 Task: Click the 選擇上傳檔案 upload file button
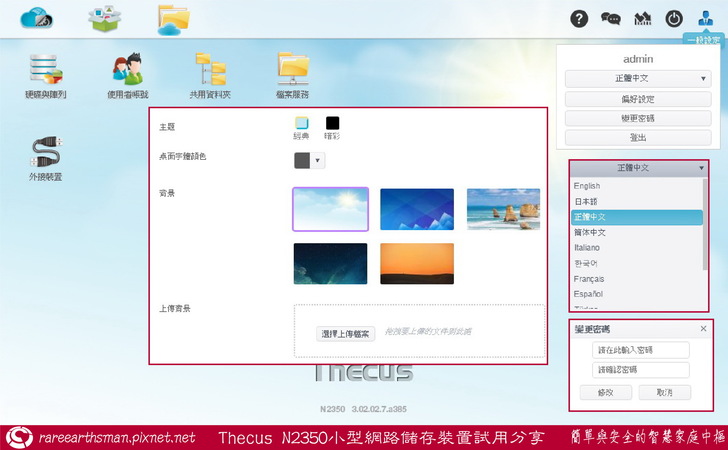coord(345,333)
